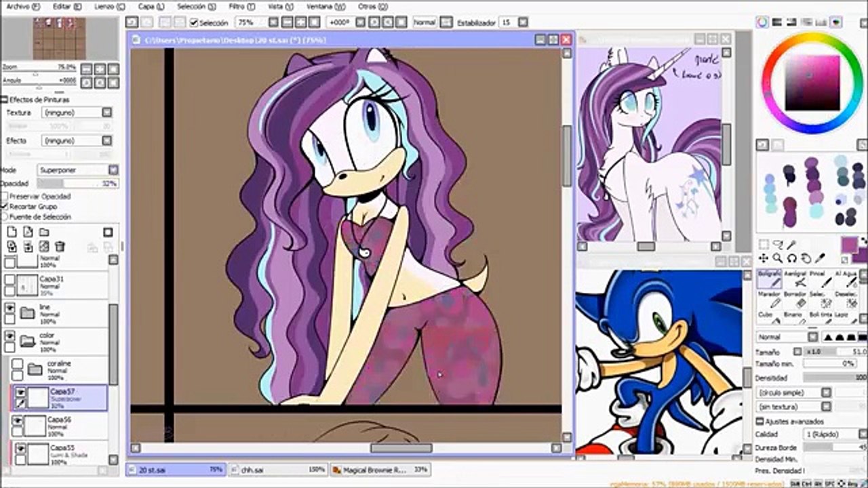Toggle visibility of layer Capa57
Viewport: 868px width, 488px height.
coord(20,392)
